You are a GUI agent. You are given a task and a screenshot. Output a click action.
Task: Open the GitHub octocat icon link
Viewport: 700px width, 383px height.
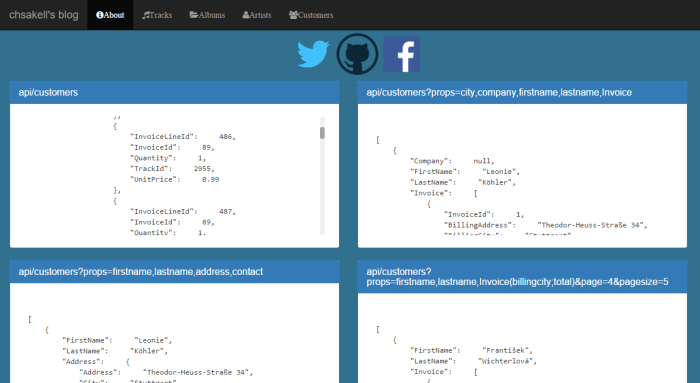tap(357, 54)
